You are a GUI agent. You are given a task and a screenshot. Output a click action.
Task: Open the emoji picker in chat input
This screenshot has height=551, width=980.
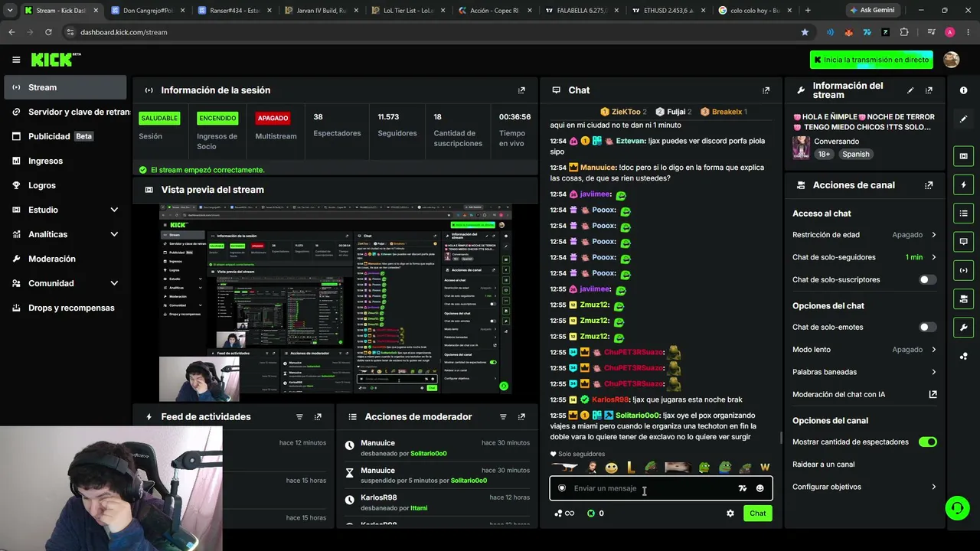759,488
